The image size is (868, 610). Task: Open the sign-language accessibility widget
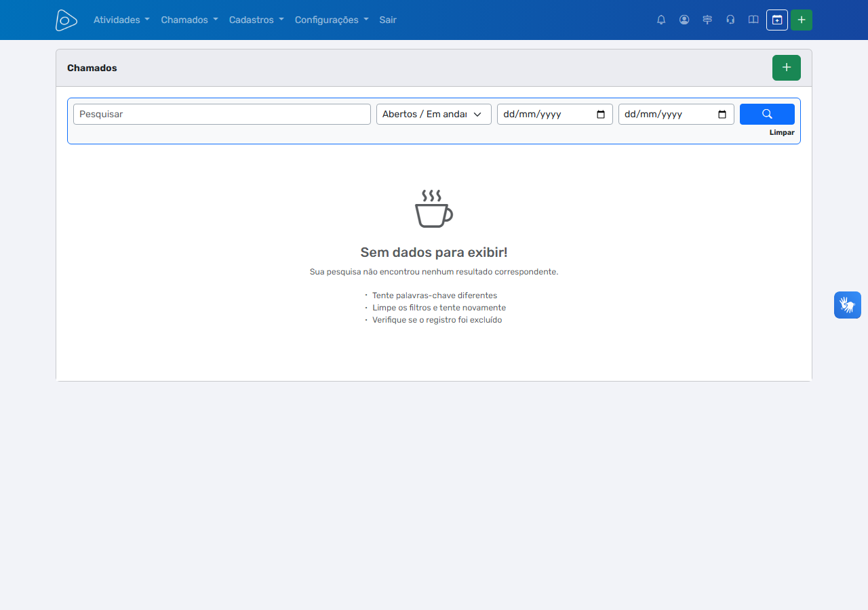pos(848,305)
